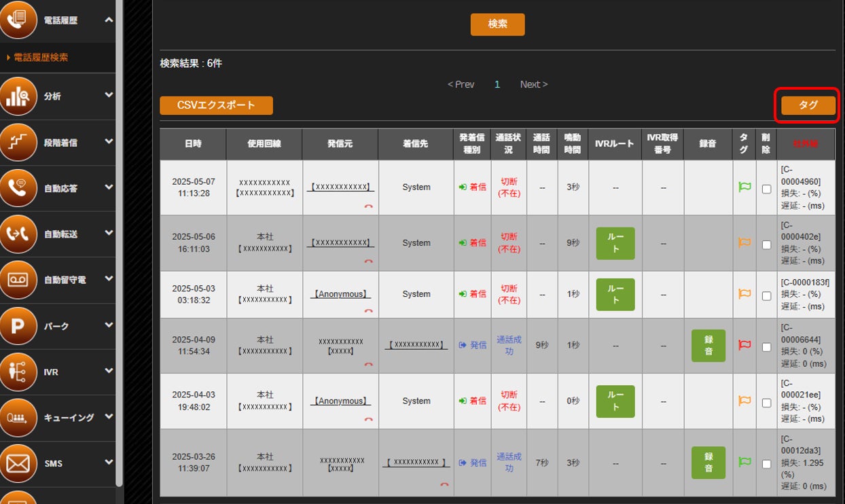845x504 pixels.
Task: Click the 分析 analytics sidebar icon
Action: pyautogui.click(x=18, y=97)
